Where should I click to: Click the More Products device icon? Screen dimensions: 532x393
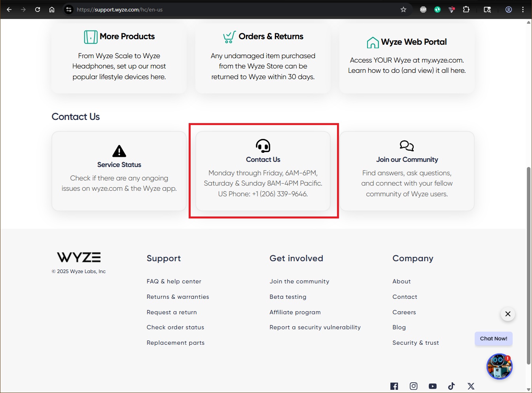pyautogui.click(x=91, y=37)
